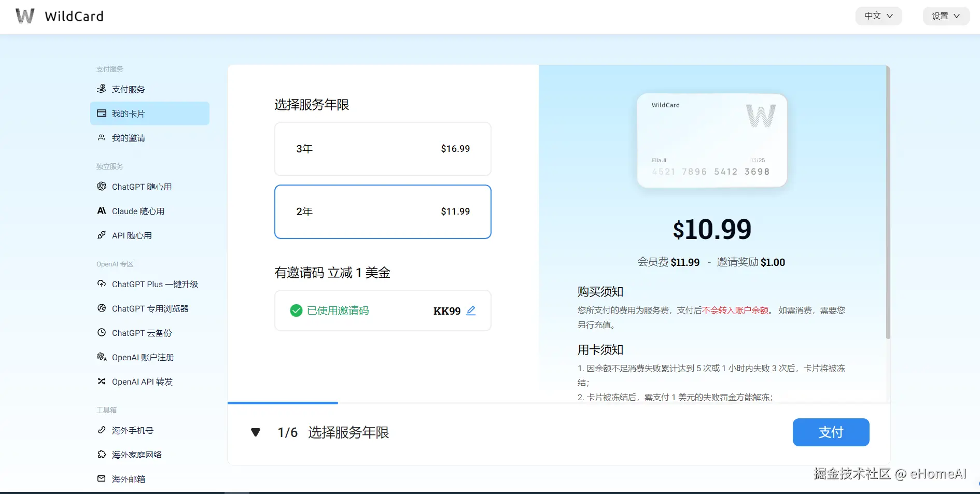Click the 我的卡片 card icon
Viewport: 980px width, 494px height.
point(102,114)
